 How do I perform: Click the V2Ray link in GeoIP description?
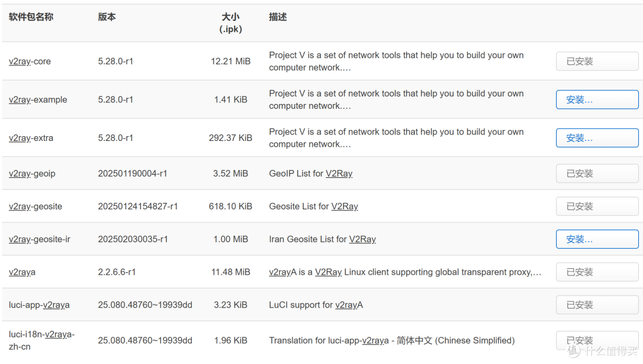click(x=338, y=173)
